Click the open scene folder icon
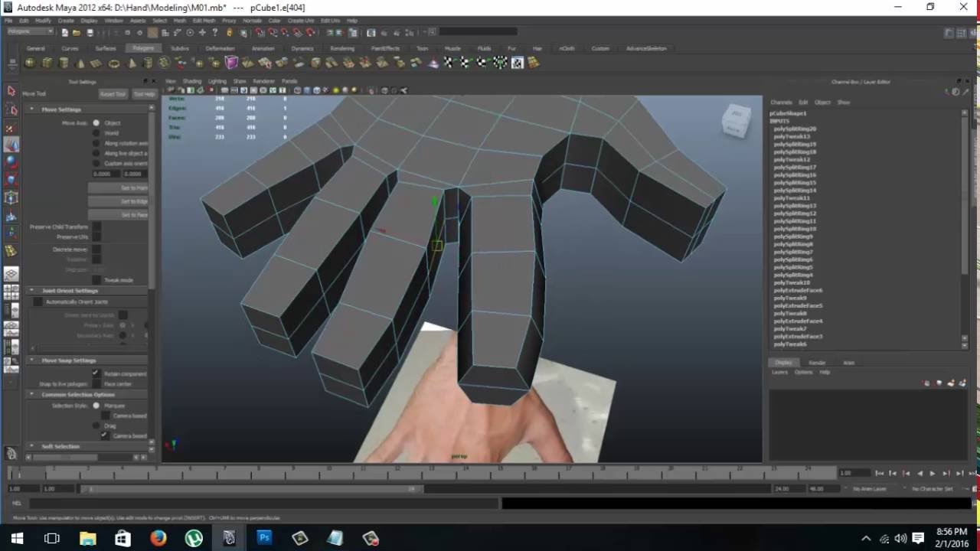This screenshot has height=551, width=980. [77, 32]
